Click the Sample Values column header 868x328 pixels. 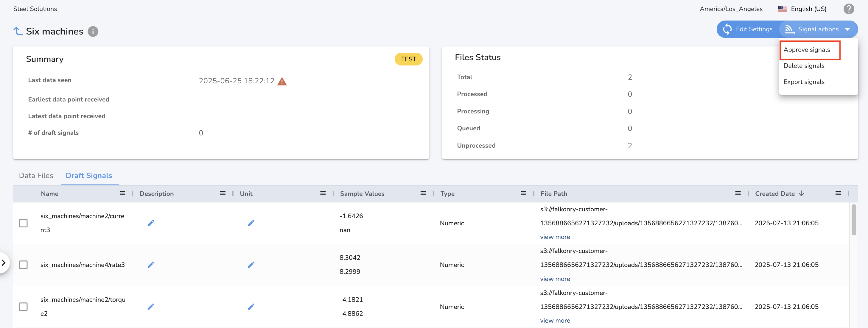click(x=362, y=194)
